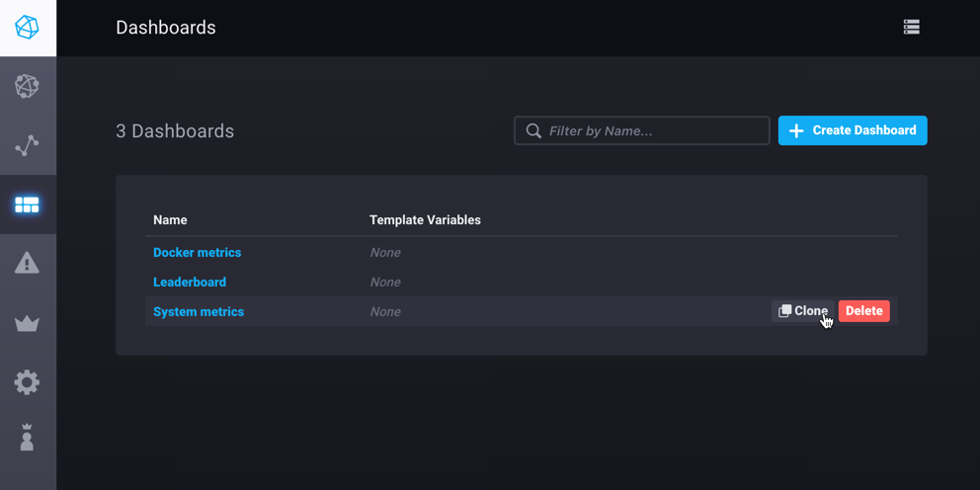Open the Admin crown icon
The width and height of the screenshot is (980, 490).
click(x=28, y=323)
